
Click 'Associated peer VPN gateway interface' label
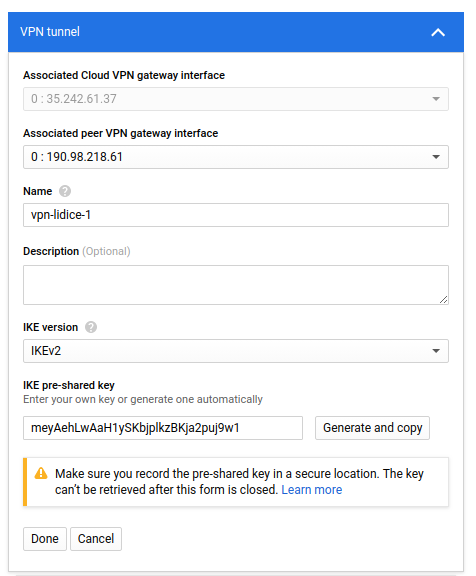pyautogui.click(x=121, y=133)
